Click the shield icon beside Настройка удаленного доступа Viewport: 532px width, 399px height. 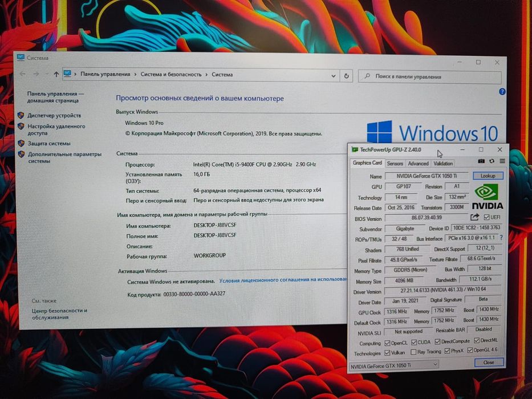(21, 126)
